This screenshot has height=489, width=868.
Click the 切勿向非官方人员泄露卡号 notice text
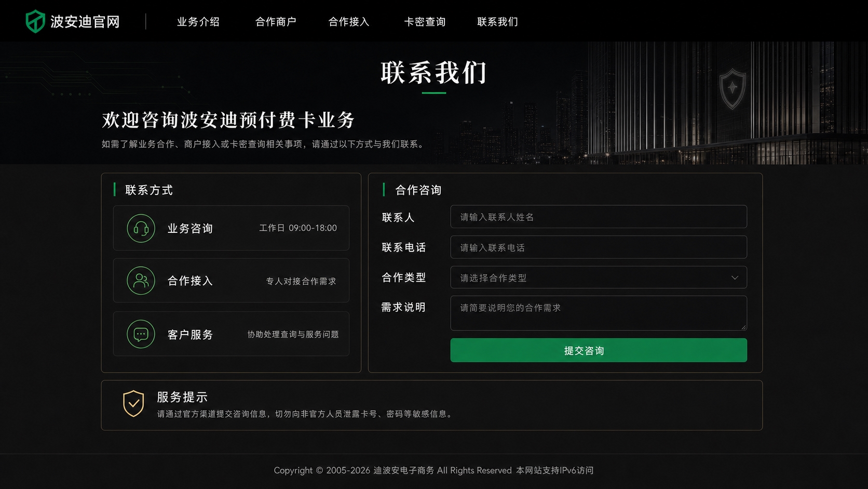325,414
